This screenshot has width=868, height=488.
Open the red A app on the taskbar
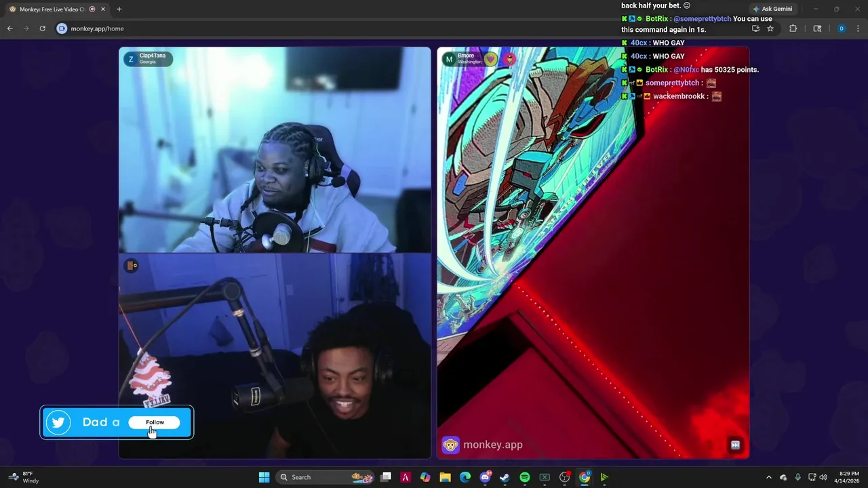tap(406, 477)
